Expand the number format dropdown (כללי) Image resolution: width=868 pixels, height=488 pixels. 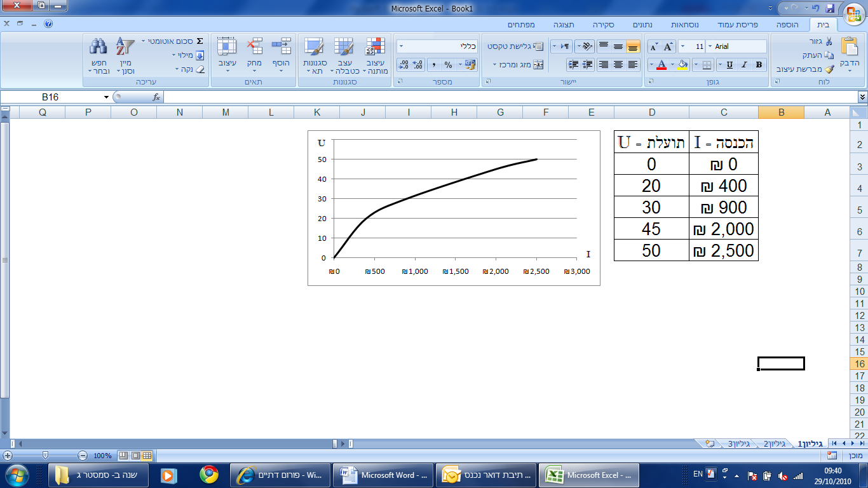[401, 46]
